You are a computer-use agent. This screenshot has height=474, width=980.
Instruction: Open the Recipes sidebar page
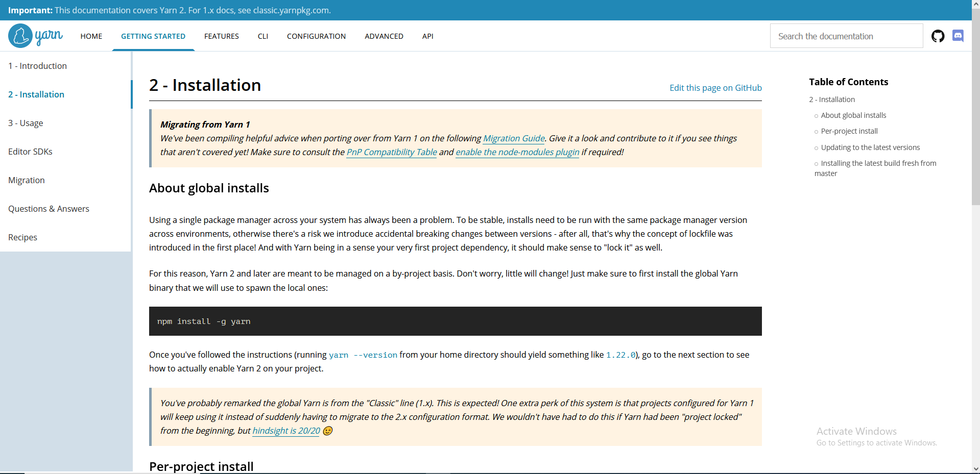(65, 237)
